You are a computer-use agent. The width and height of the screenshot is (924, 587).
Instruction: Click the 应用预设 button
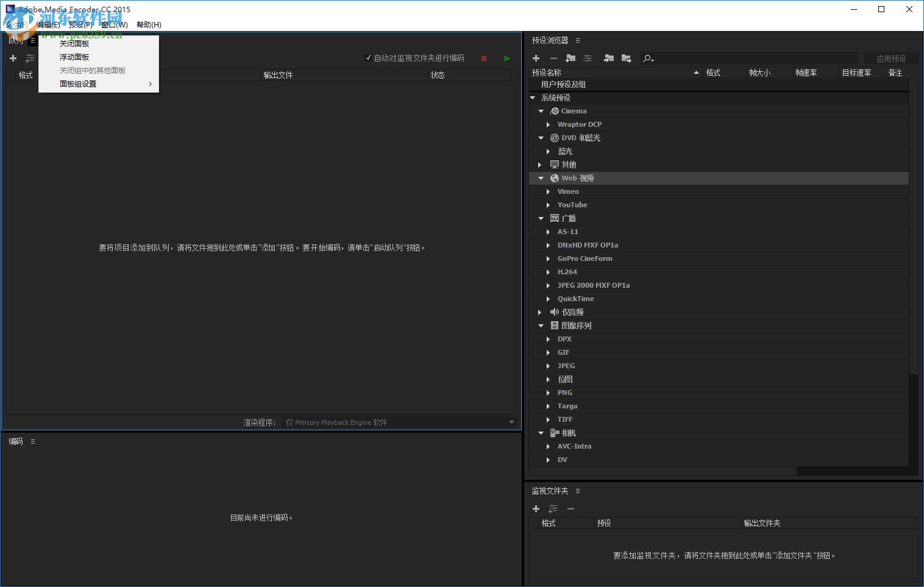(892, 58)
